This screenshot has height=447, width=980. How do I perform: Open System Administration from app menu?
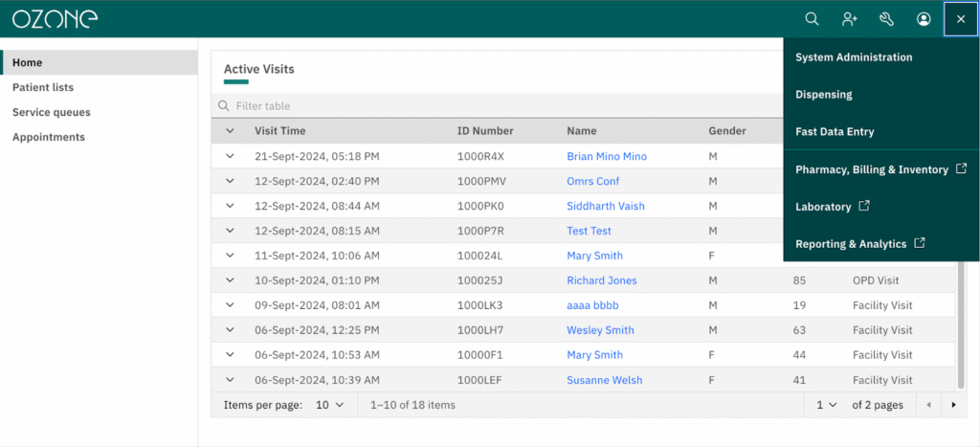[x=881, y=56]
